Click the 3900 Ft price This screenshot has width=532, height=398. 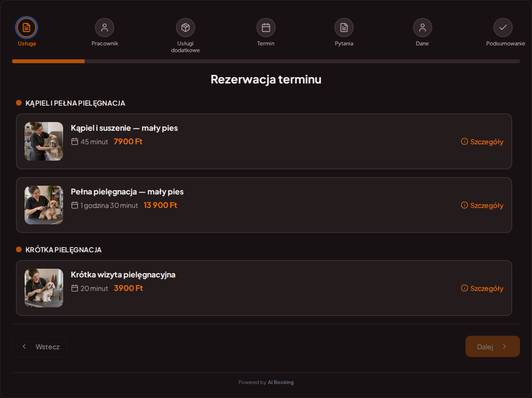tap(128, 288)
